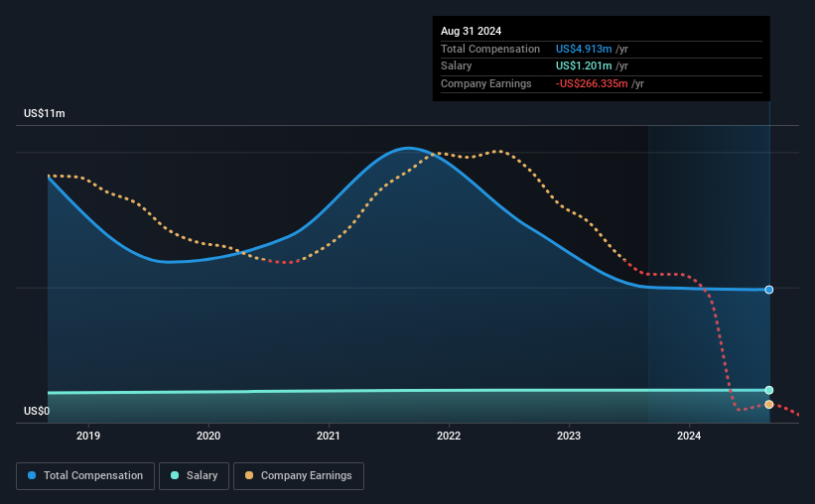Screen dimensions: 815x504
Task: Select the 2019 x-axis label
Action: (88, 436)
